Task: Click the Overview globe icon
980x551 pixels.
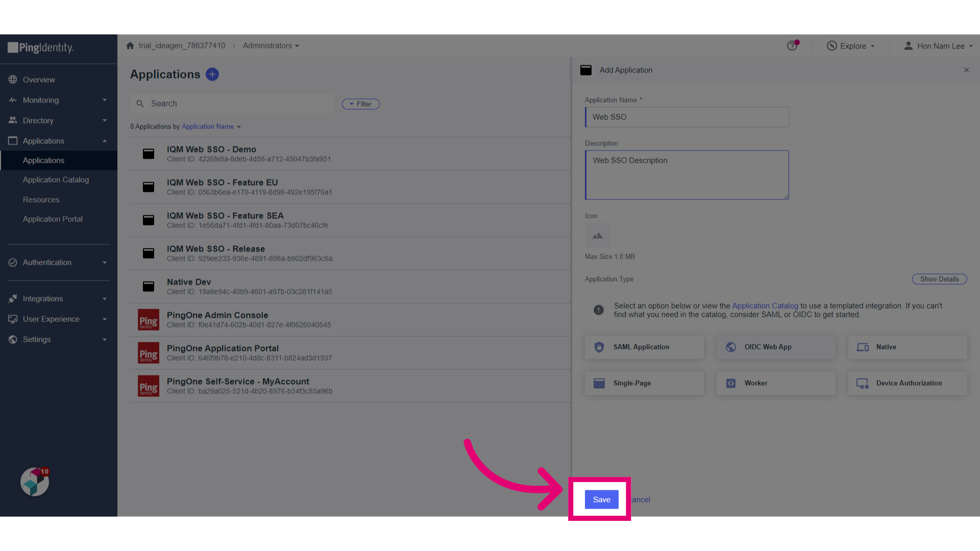Action: [13, 80]
